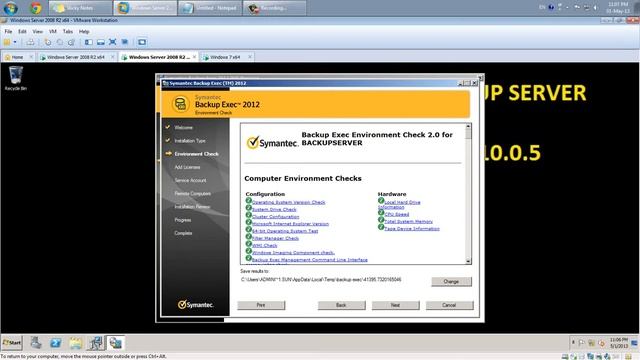Open the Total System Memory link
The width and height of the screenshot is (640, 360).
[409, 222]
